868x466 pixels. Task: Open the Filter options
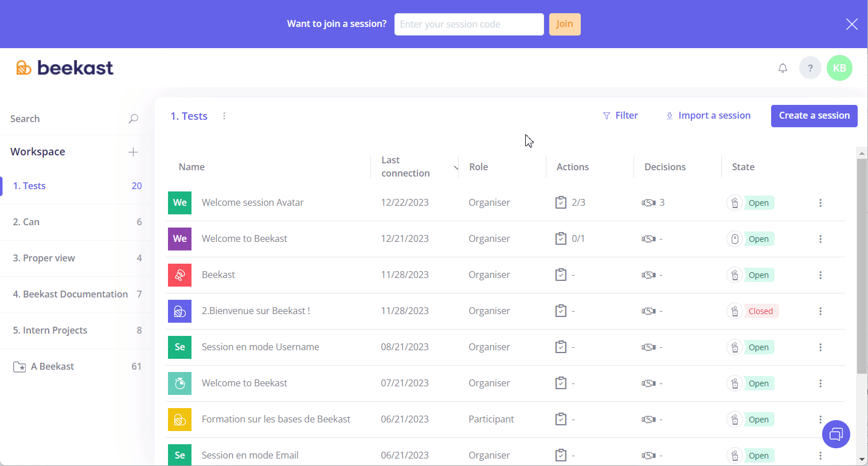(x=620, y=115)
